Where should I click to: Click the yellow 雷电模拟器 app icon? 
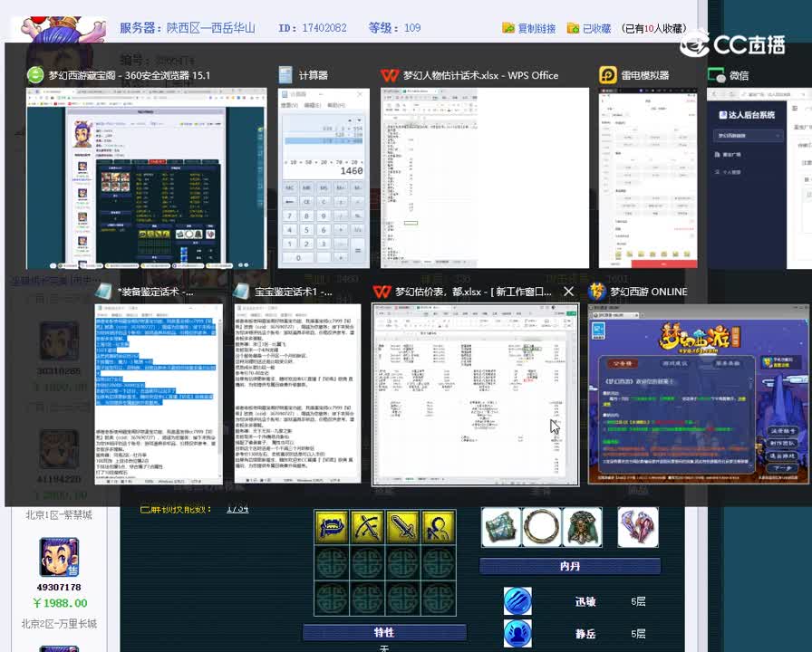pos(607,75)
